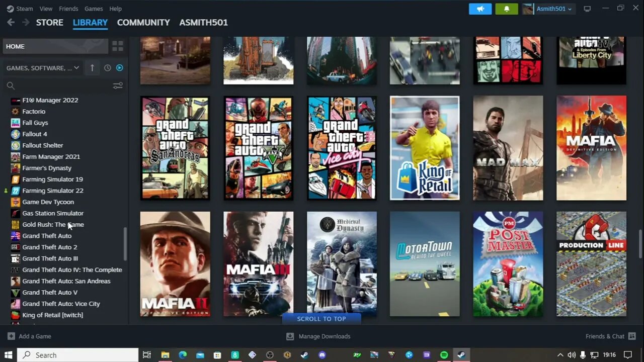This screenshot has width=644, height=362.
Task: Open Discord from the taskbar
Action: [x=322, y=355]
